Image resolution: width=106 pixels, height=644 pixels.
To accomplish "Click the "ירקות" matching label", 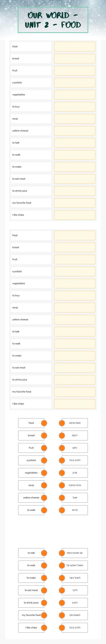I will 75,435.
